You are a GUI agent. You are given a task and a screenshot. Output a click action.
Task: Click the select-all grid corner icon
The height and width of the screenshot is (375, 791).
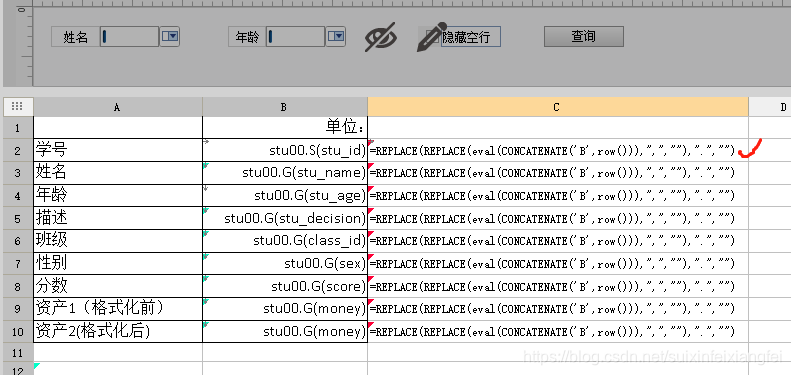[x=17, y=106]
